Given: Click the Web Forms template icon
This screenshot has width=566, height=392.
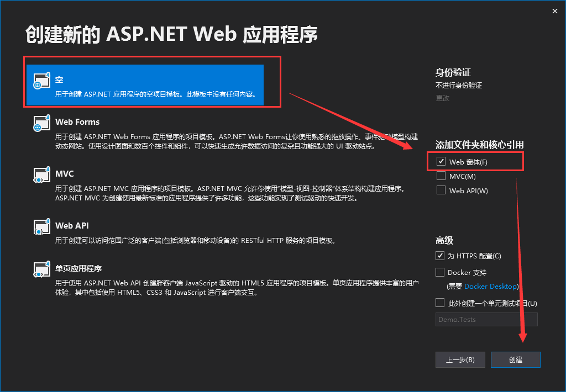Looking at the screenshot, I should click(x=41, y=123).
